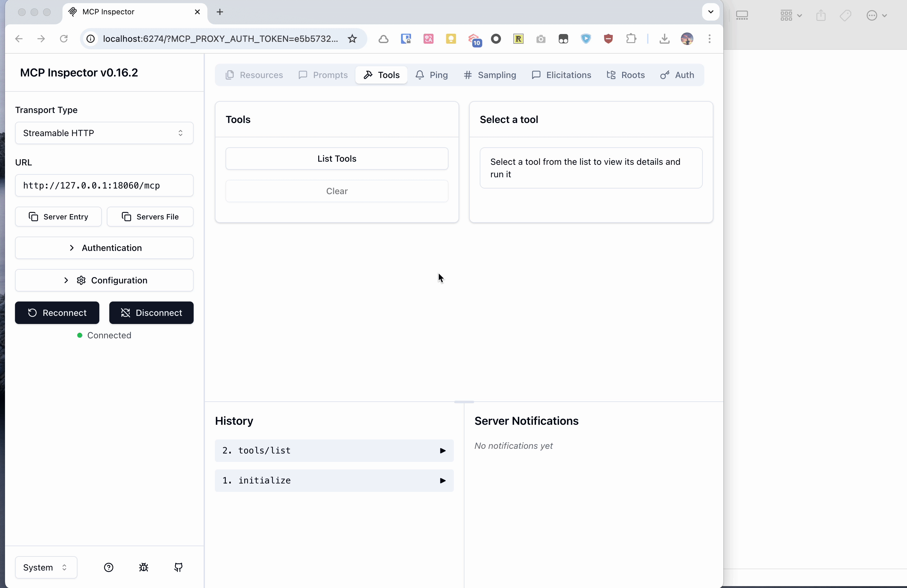Screen dimensions: 907x588
Task: Click the List Tools button
Action: tap(336, 159)
